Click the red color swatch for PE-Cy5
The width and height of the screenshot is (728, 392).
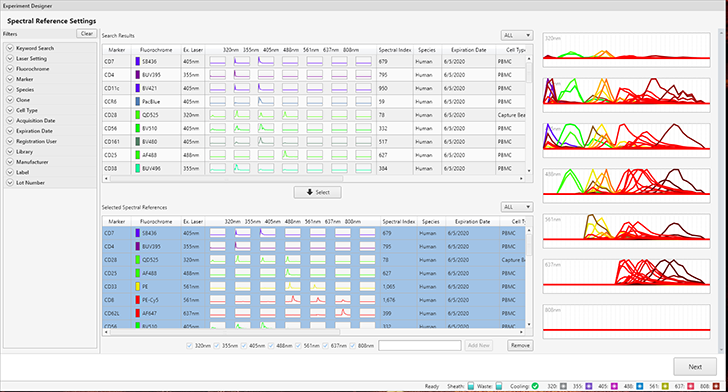(137, 300)
